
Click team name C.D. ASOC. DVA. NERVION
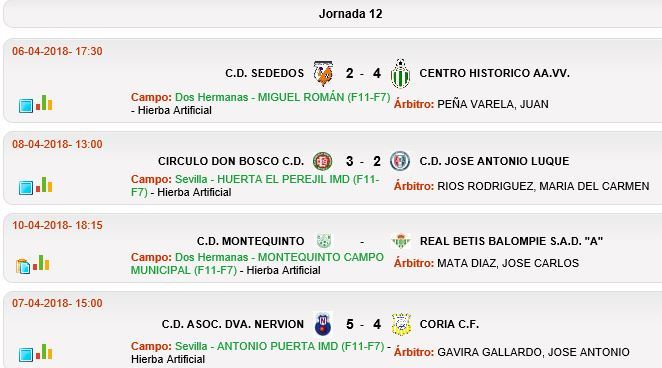coord(233,324)
